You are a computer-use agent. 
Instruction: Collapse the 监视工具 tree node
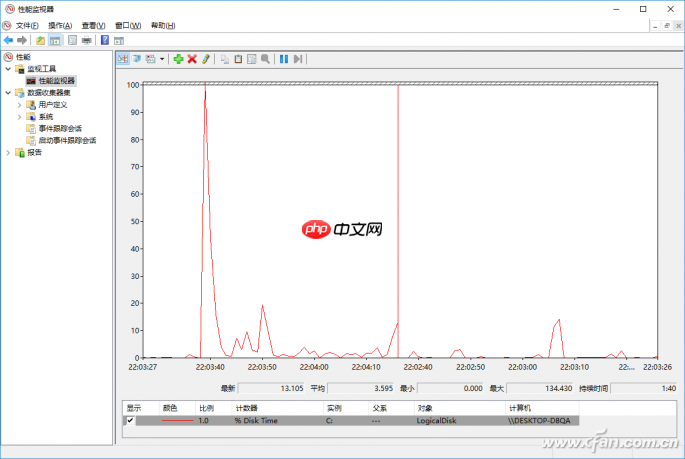click(8, 69)
